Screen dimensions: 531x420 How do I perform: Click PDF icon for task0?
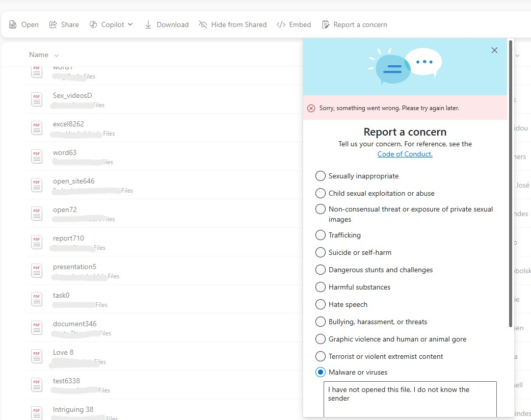click(x=37, y=299)
